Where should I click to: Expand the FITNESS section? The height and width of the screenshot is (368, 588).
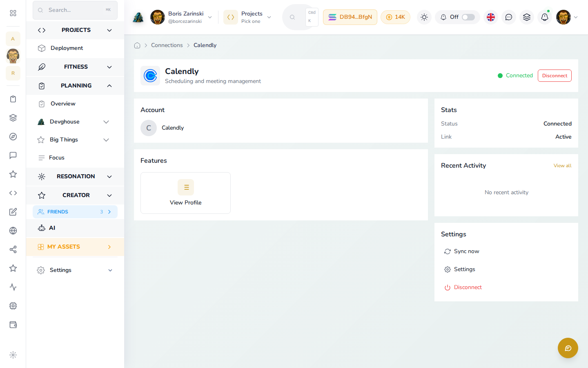click(75, 67)
